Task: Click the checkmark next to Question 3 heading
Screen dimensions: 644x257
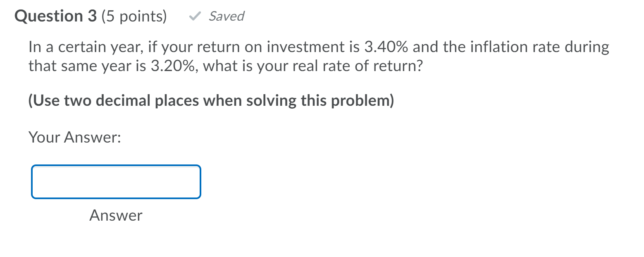Action: click(x=194, y=17)
